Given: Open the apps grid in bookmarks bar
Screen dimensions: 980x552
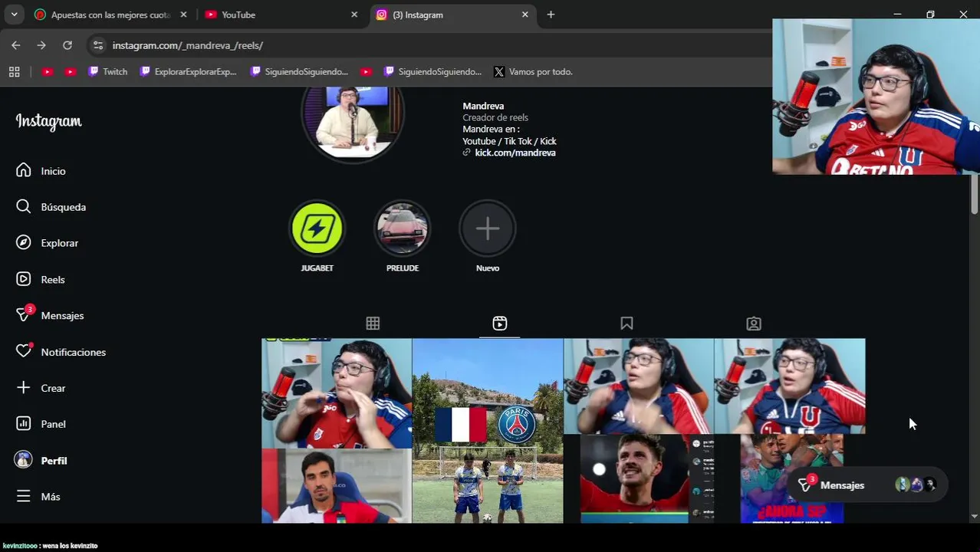Looking at the screenshot, I should click(14, 71).
